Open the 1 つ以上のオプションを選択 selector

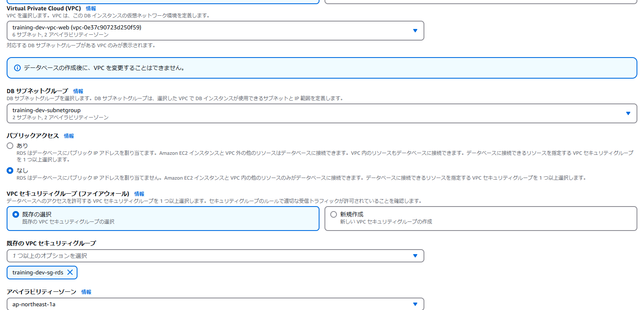[207, 256]
